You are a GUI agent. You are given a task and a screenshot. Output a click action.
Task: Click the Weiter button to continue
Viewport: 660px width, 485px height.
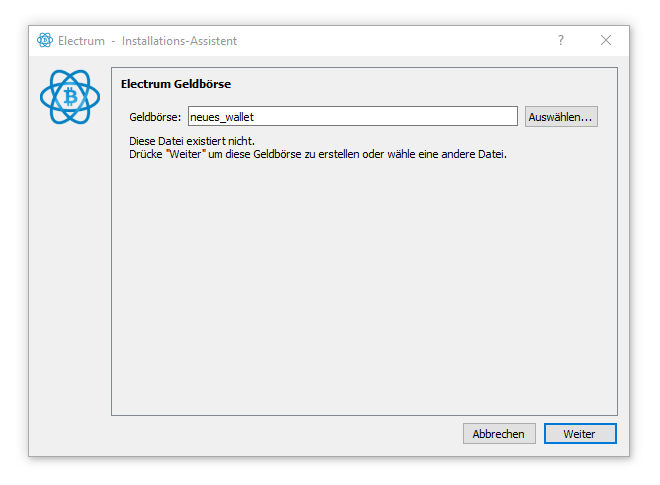580,434
